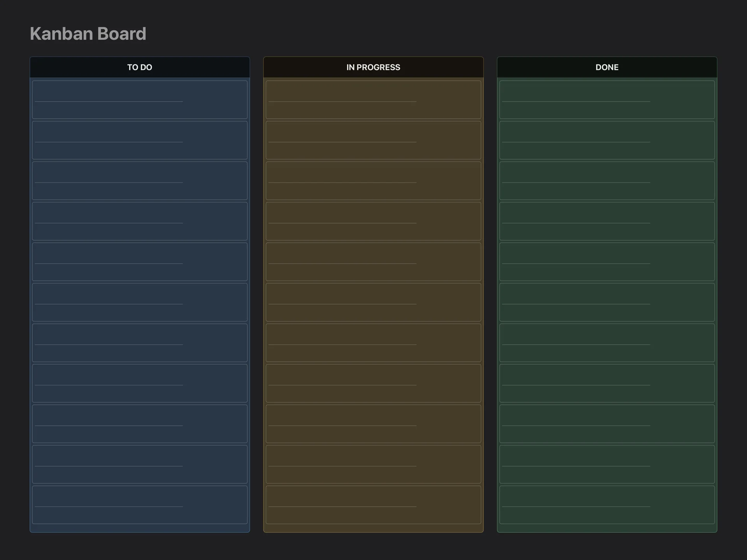Click the Kanban Board page title
The height and width of the screenshot is (560, 747).
[x=88, y=33]
